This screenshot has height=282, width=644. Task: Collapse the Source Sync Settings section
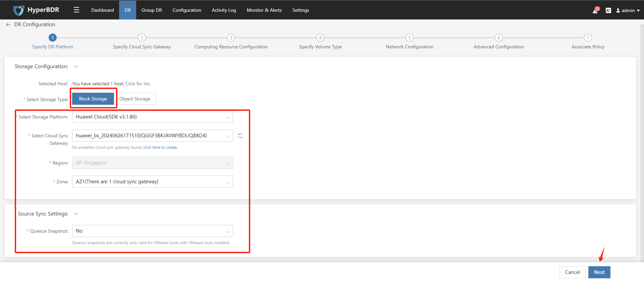click(76, 214)
